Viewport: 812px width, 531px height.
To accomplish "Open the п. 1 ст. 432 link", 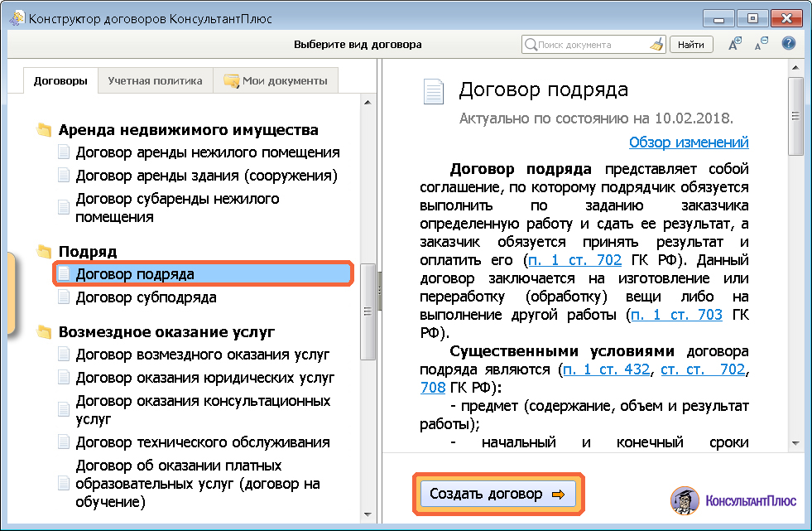I will [x=607, y=369].
